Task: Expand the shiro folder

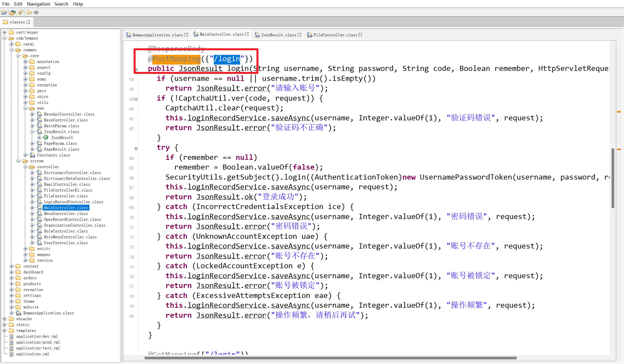Action: point(25,97)
